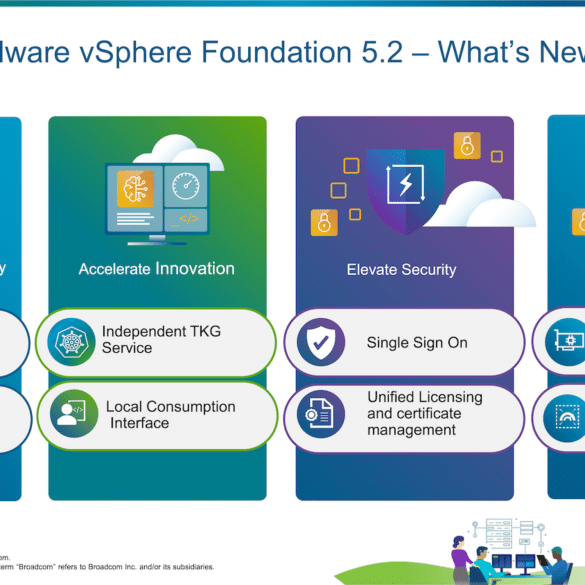Image resolution: width=585 pixels, height=585 pixels.
Task: Select the Unified Licensing and certificate management pill
Action: coord(404,419)
